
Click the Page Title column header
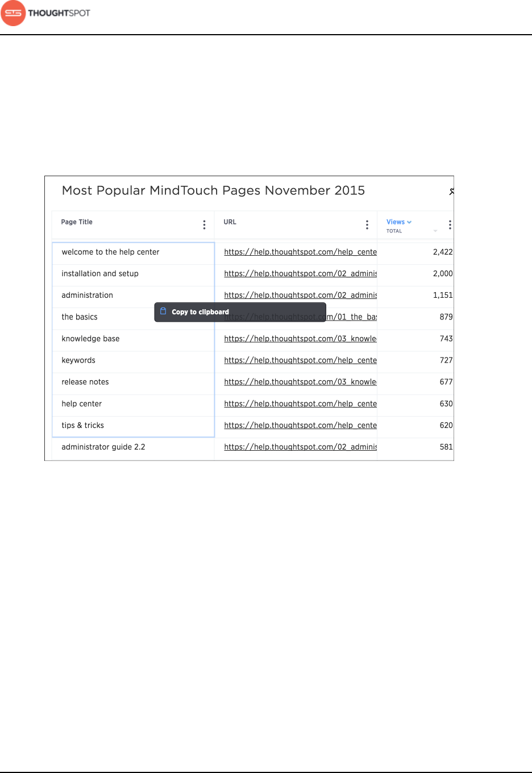point(77,222)
